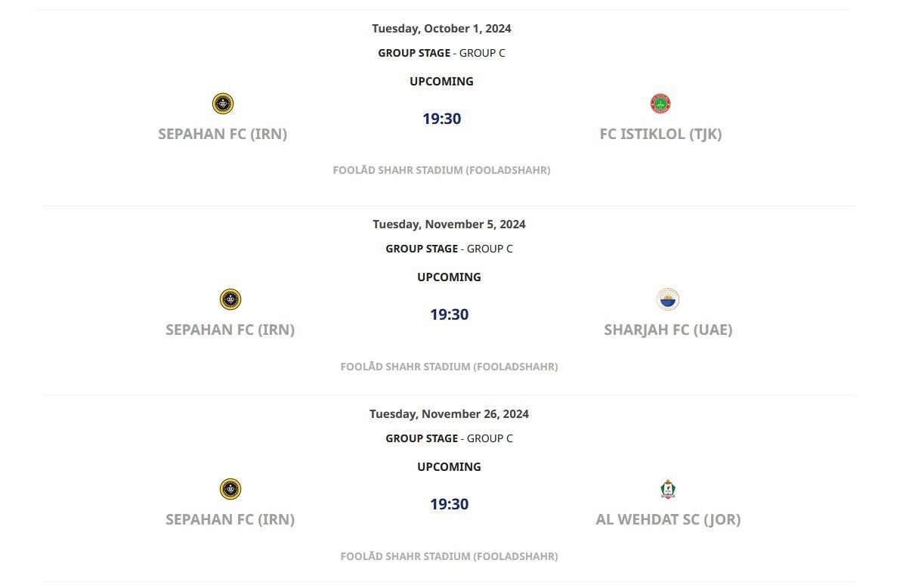This screenshot has height=588, width=906.
Task: Click the 19:30 kickoff time for Sepahan vs Al Wehdat
Action: [449, 504]
